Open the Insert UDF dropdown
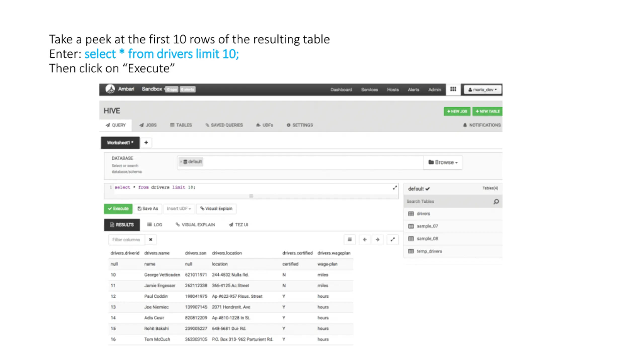 [x=179, y=209]
